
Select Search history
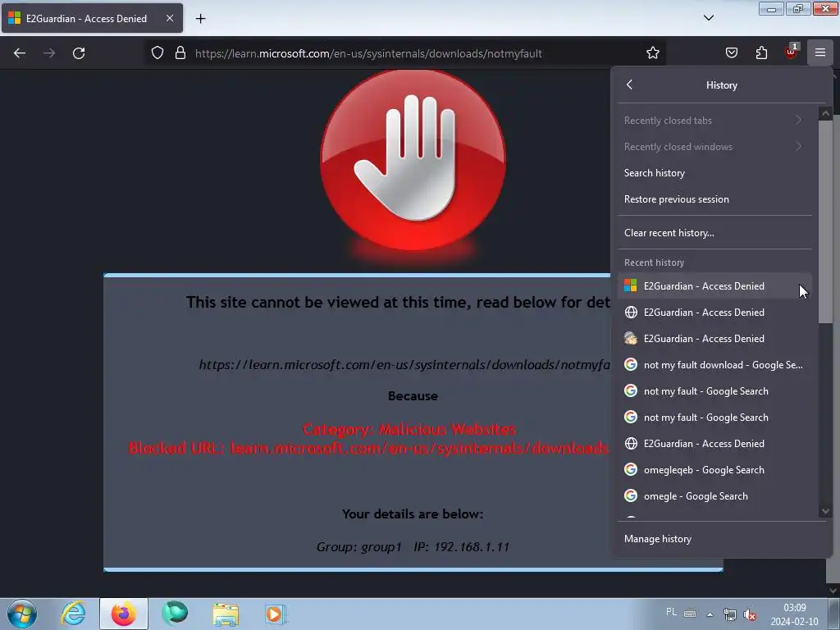(714, 173)
